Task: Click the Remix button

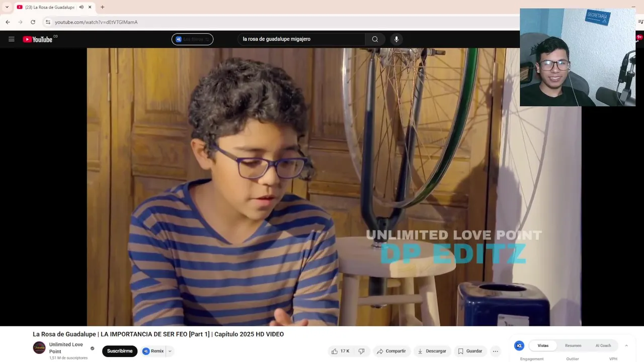Action: [153, 351]
